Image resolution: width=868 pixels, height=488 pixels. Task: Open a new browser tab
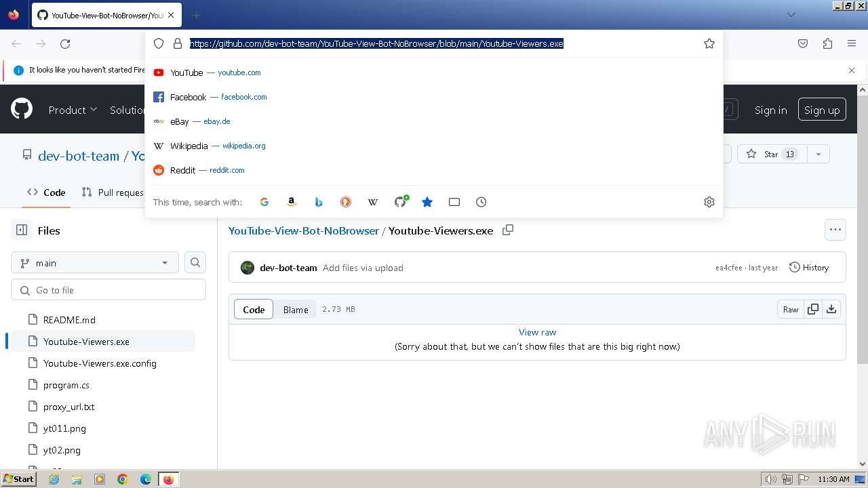196,15
